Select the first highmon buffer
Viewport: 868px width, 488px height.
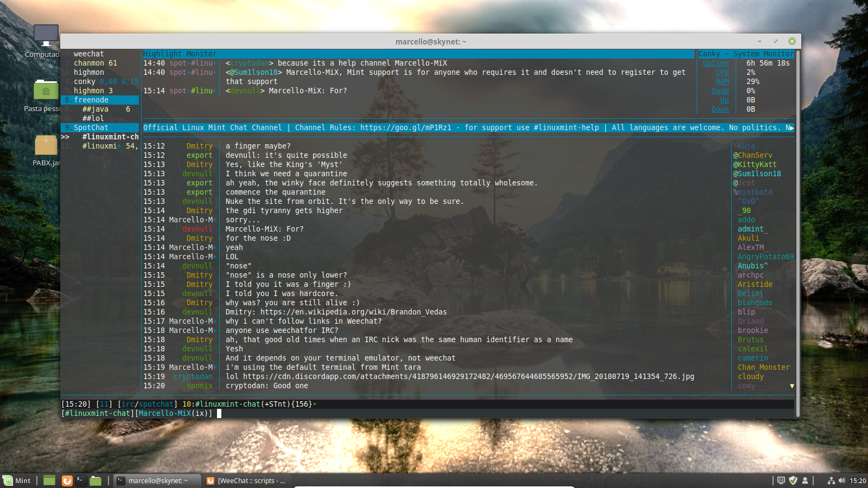(x=88, y=72)
